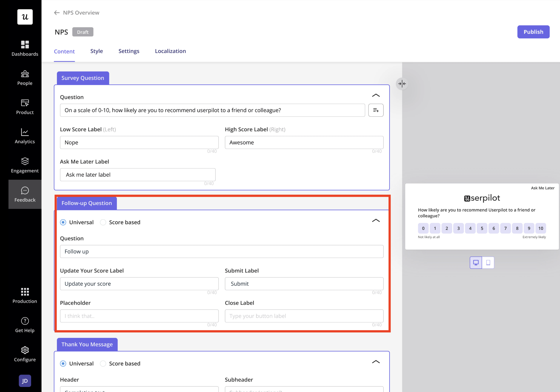The height and width of the screenshot is (392, 560).
Task: Open the Analytics section
Action: coord(25,136)
